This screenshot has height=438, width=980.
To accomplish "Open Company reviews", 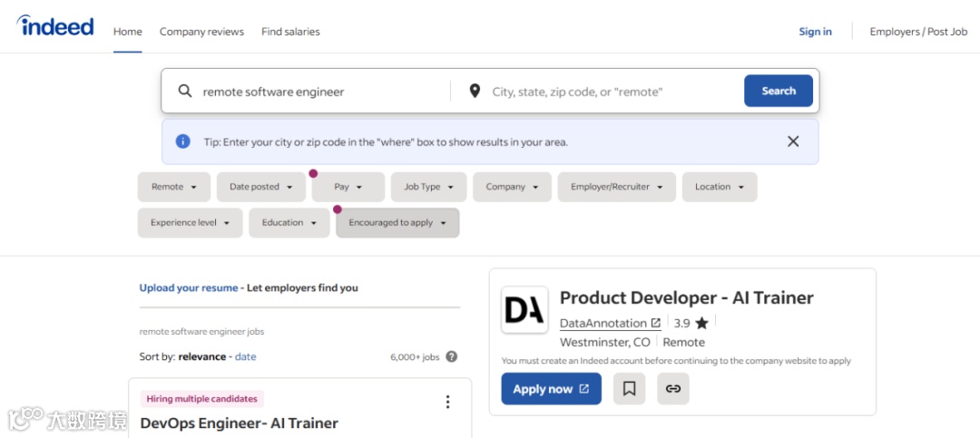I will coord(201,31).
